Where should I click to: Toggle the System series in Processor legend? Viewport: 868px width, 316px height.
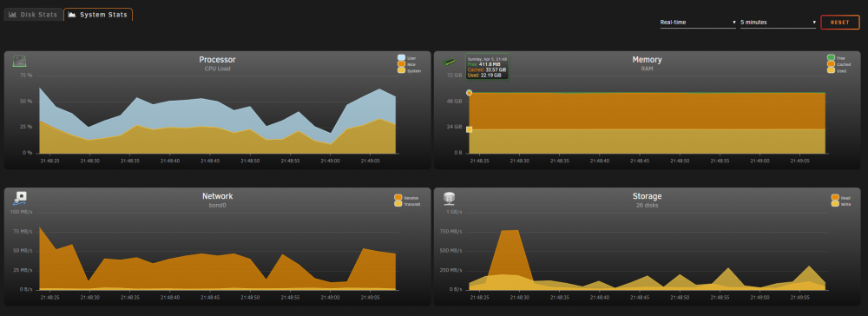(409, 71)
